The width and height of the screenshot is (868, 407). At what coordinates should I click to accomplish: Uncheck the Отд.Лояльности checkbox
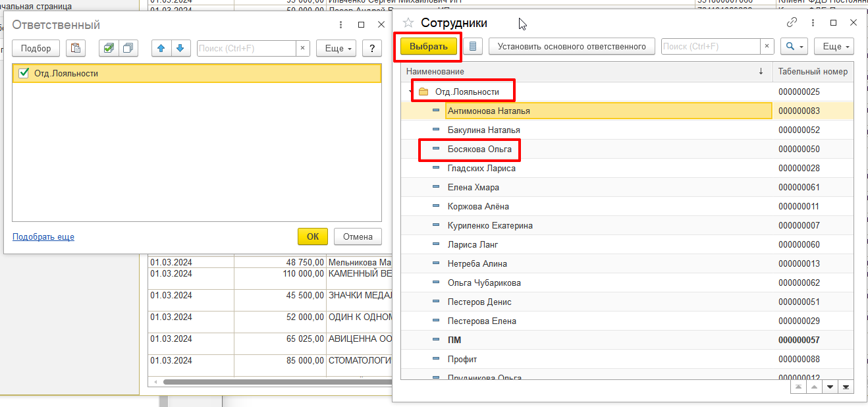click(x=25, y=73)
